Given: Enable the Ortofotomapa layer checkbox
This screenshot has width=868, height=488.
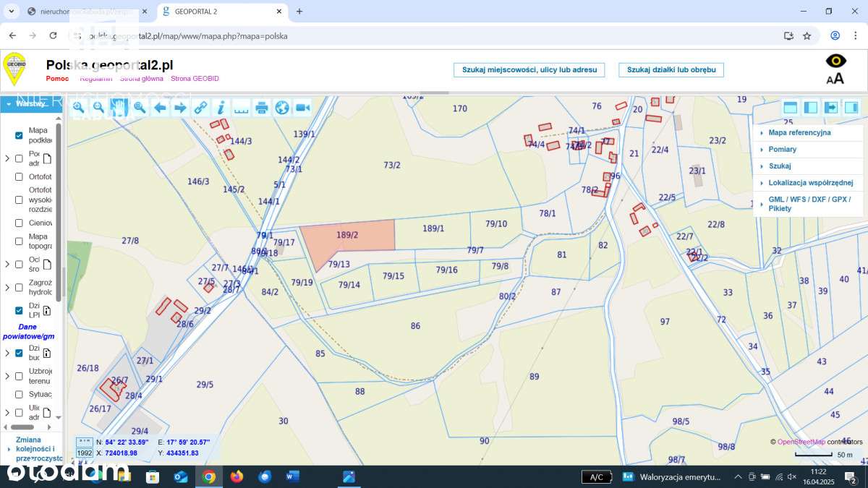Looking at the screenshot, I should point(20,176).
